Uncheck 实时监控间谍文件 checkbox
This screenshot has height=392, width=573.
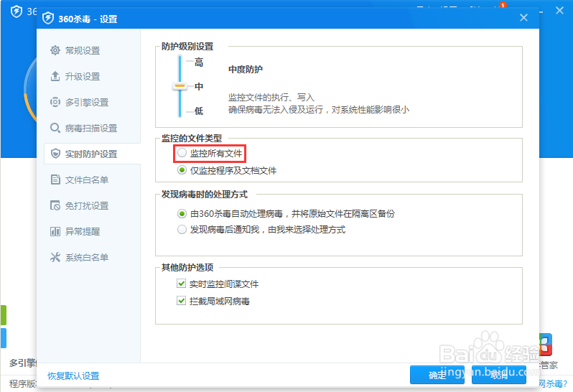(x=181, y=284)
